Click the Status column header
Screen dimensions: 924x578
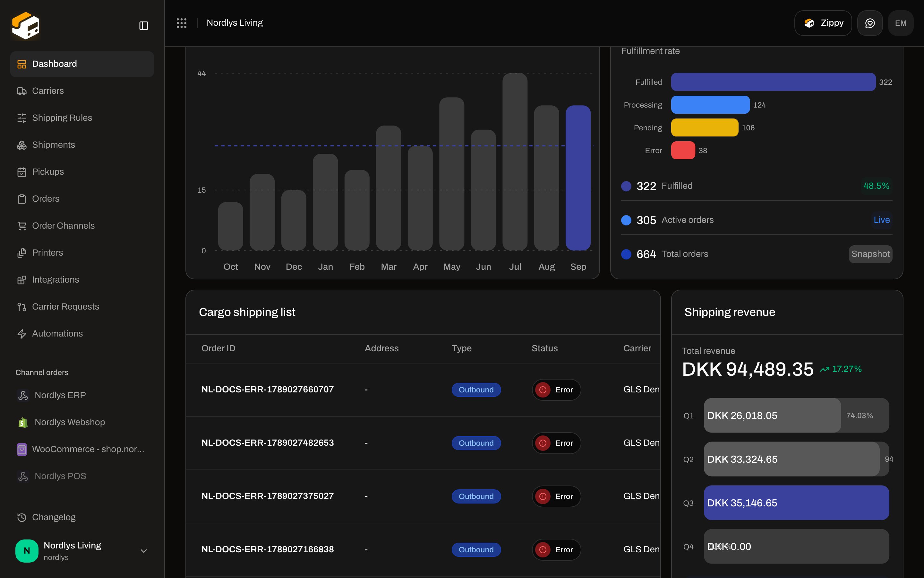click(544, 348)
